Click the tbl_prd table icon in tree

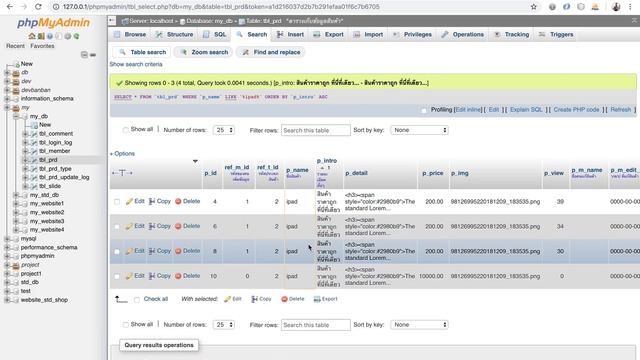tap(34, 160)
